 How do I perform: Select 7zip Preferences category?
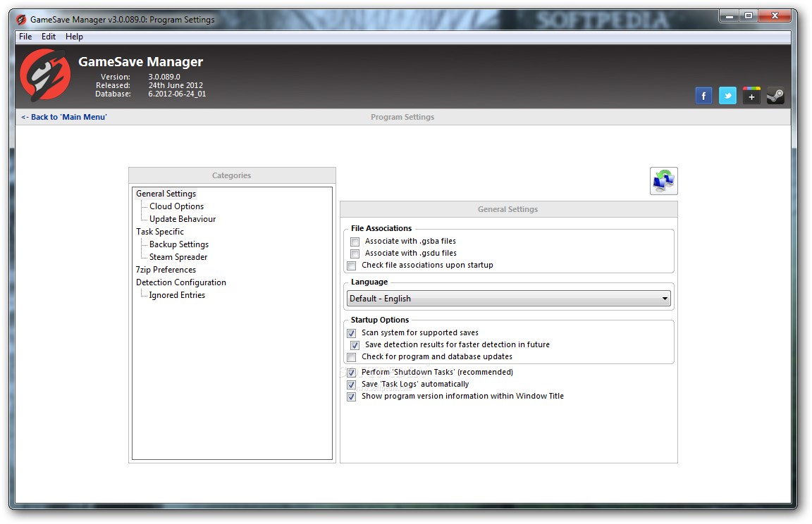166,270
